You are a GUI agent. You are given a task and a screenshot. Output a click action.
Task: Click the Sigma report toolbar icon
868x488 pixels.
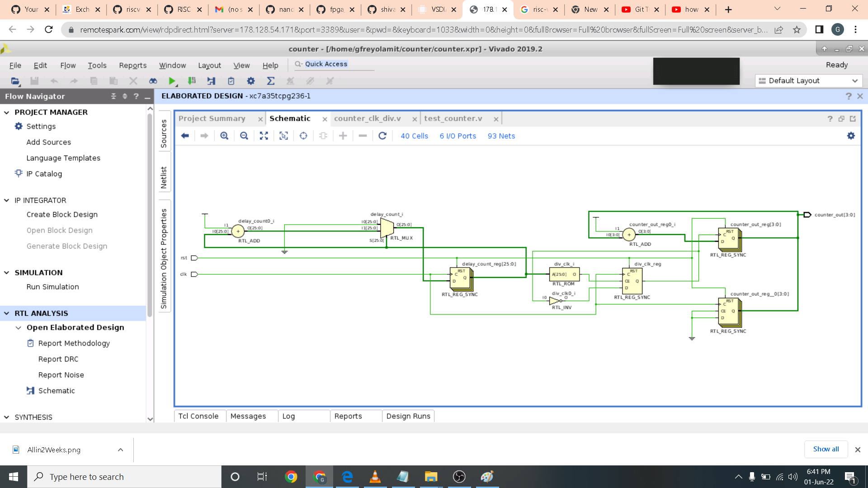(270, 81)
